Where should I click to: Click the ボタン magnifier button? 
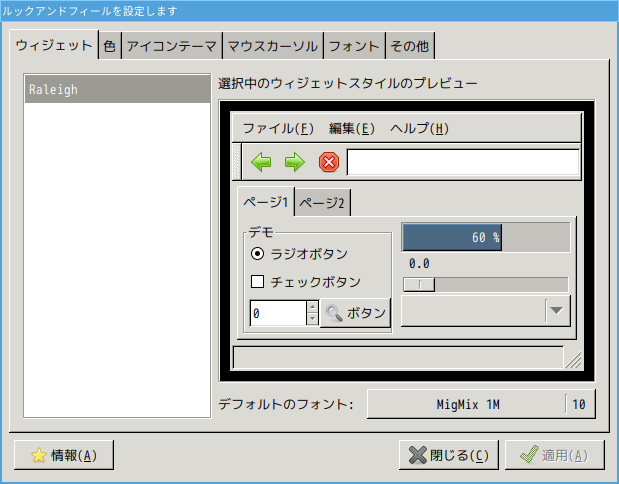[x=355, y=313]
